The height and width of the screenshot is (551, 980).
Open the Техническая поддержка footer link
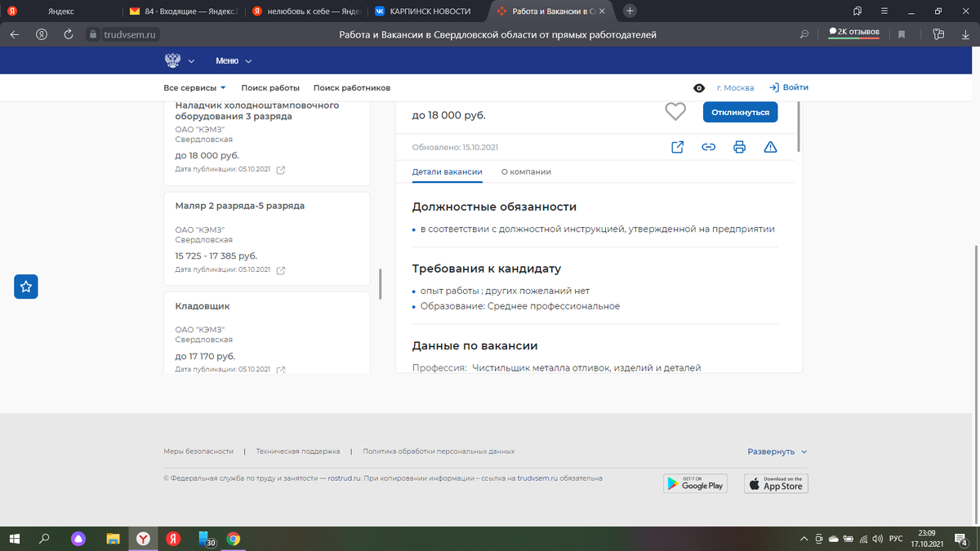tap(300, 451)
